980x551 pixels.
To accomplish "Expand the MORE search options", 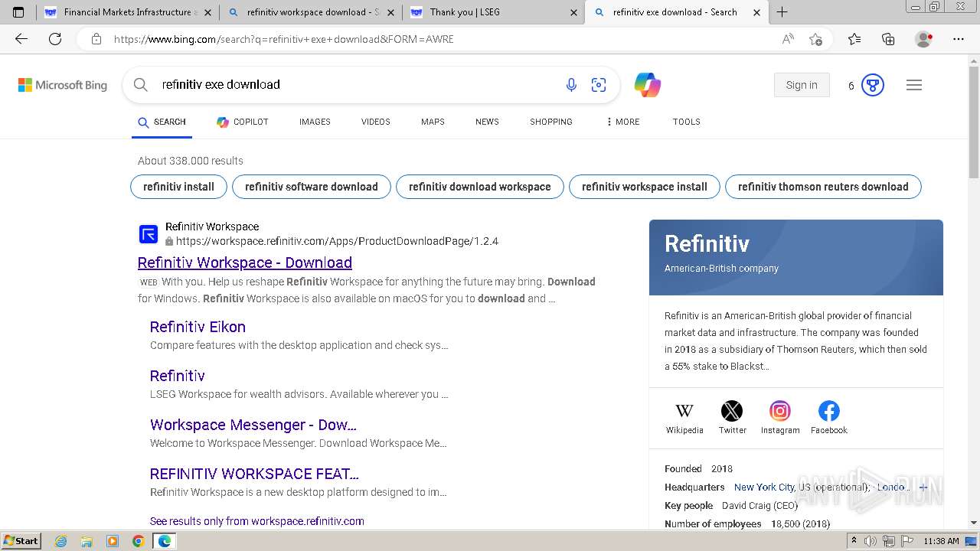I will click(x=622, y=122).
